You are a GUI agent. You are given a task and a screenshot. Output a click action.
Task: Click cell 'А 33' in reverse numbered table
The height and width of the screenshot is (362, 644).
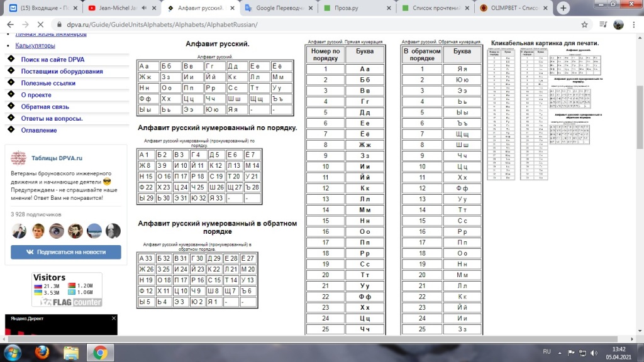(x=146, y=258)
